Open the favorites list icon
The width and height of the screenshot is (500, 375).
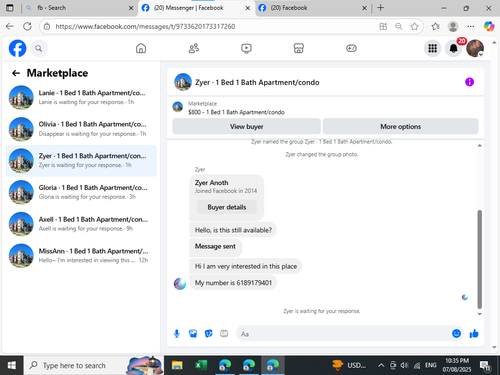pyautogui.click(x=435, y=26)
